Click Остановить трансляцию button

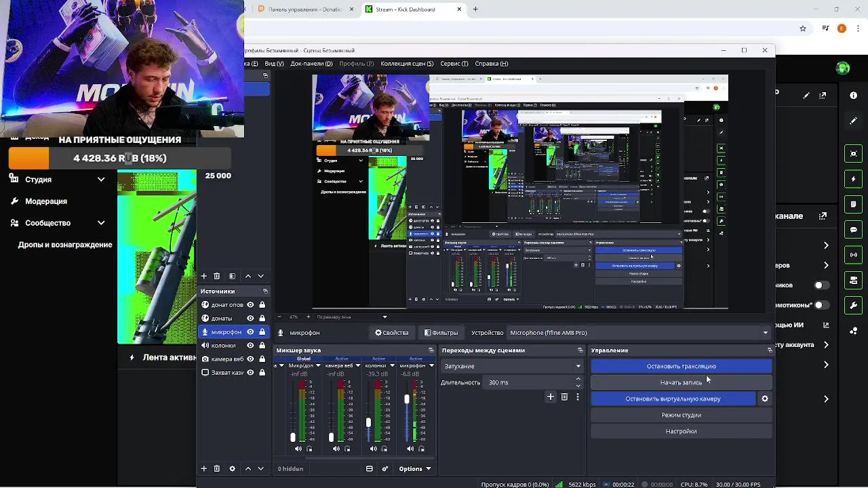681,366
